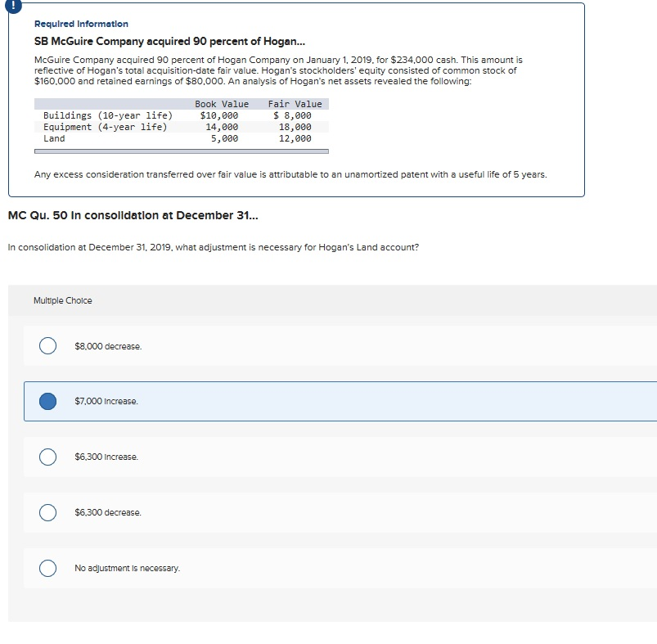This screenshot has width=657, height=644.
Task: Click the 'No adjustment is necessary.' answer text
Action: [x=127, y=568]
